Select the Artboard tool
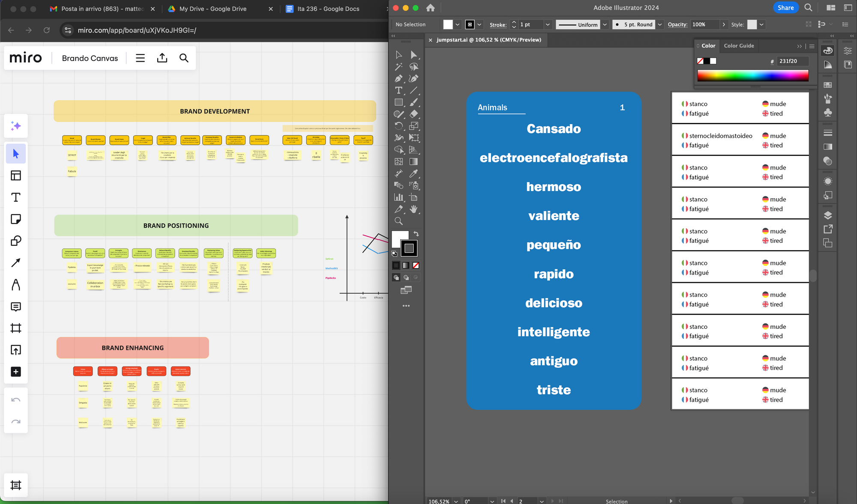857x504 pixels. pyautogui.click(x=414, y=197)
